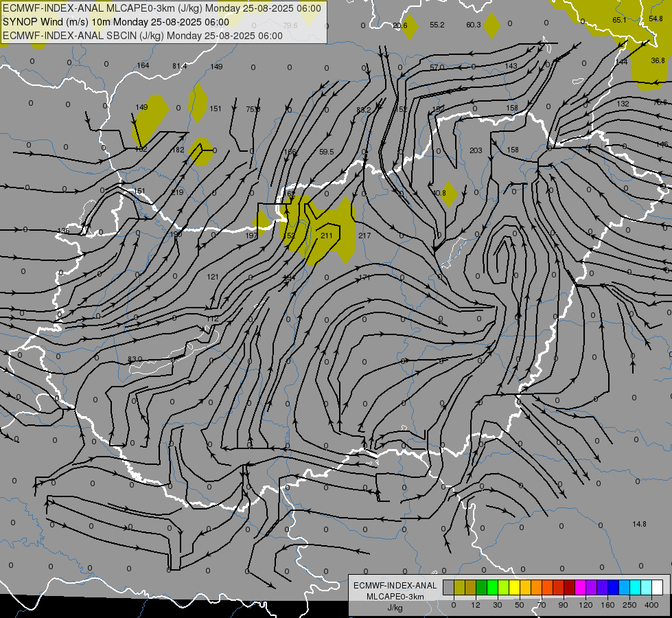Click the map value 144

pyautogui.click(x=621, y=62)
